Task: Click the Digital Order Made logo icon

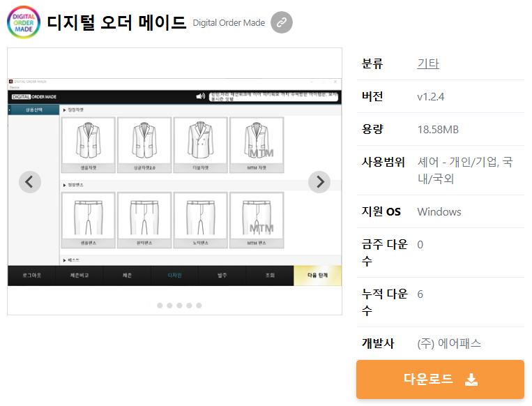Action: click(24, 22)
